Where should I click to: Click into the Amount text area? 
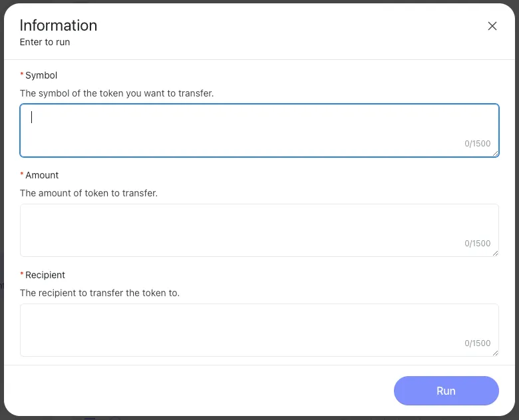click(x=253, y=226)
